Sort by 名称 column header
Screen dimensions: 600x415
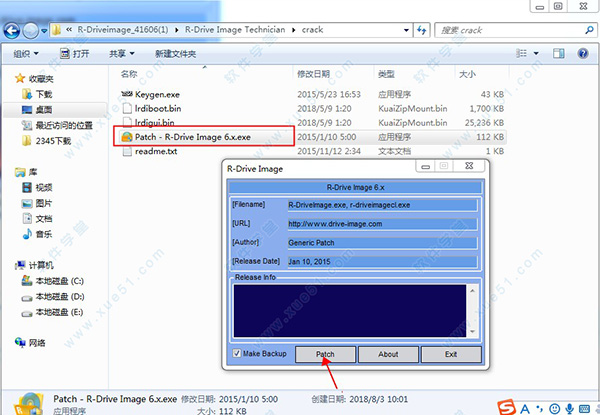(x=129, y=74)
